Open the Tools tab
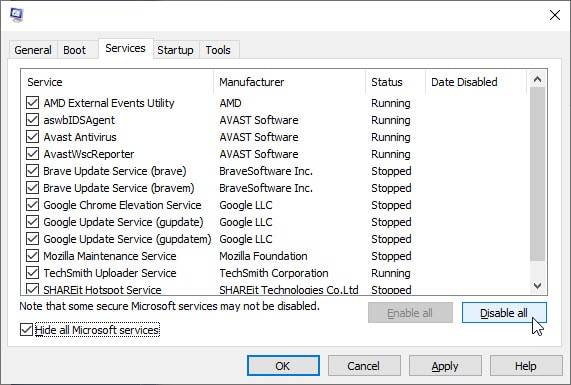 coord(218,50)
